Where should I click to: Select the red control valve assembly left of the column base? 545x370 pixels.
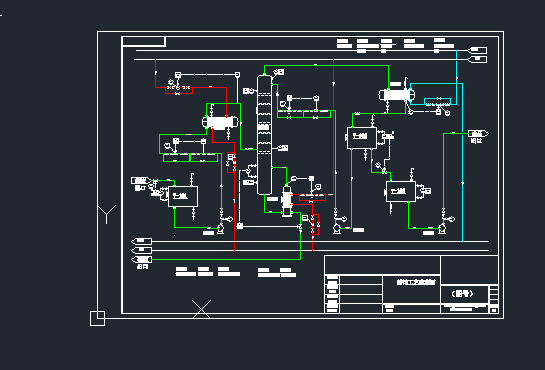tap(231, 162)
